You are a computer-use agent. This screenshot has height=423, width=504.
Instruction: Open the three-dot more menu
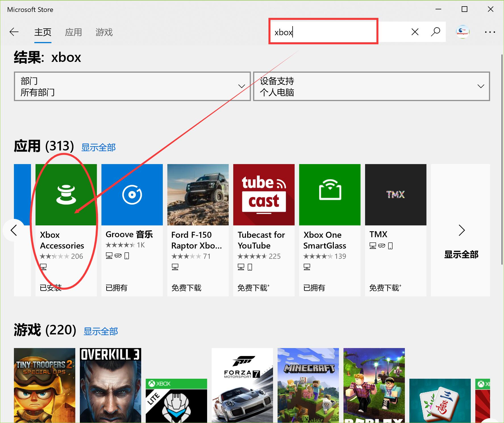[490, 32]
